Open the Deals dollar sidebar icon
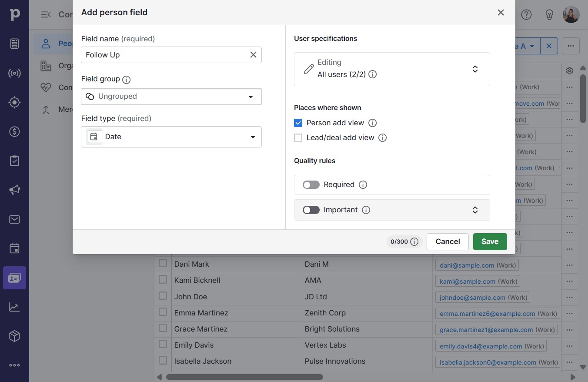Screen dimensions: 588x382 (14, 131)
